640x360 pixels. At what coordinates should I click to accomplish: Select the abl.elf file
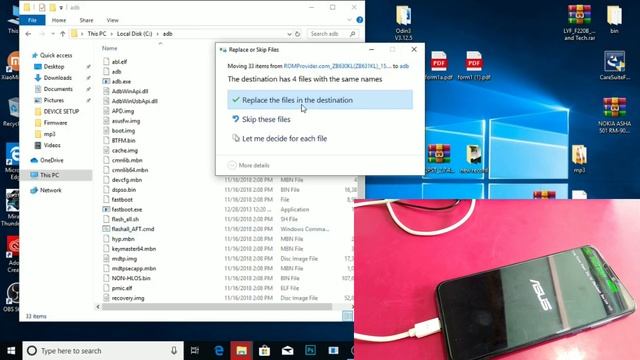tap(119, 62)
